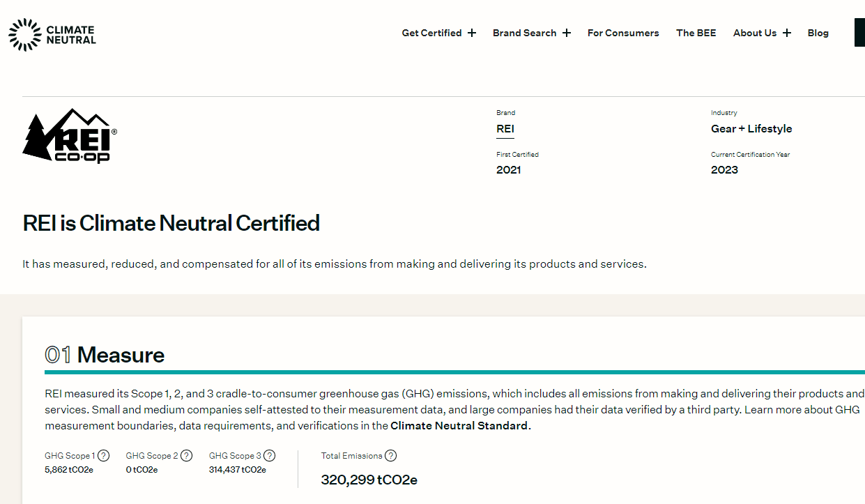
Task: Click the 01 Measure section heading
Action: 105,355
